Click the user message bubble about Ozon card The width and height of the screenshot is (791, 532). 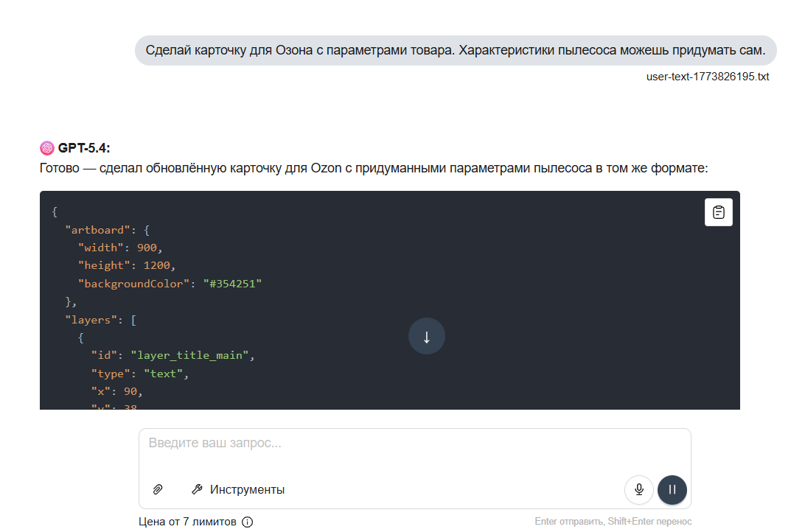click(454, 51)
